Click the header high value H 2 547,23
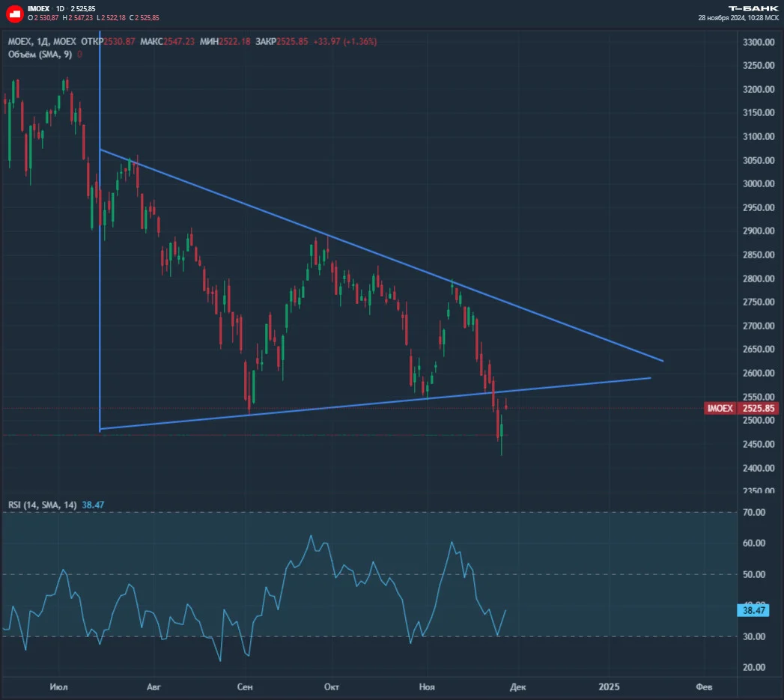The image size is (784, 700). pyautogui.click(x=77, y=18)
